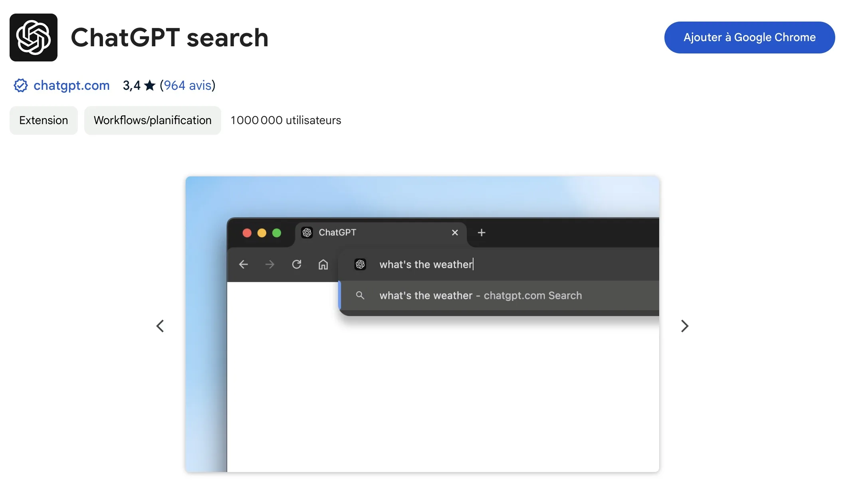This screenshot has height=486, width=868.
Task: Click the back arrow in browser preview
Action: [x=243, y=265]
